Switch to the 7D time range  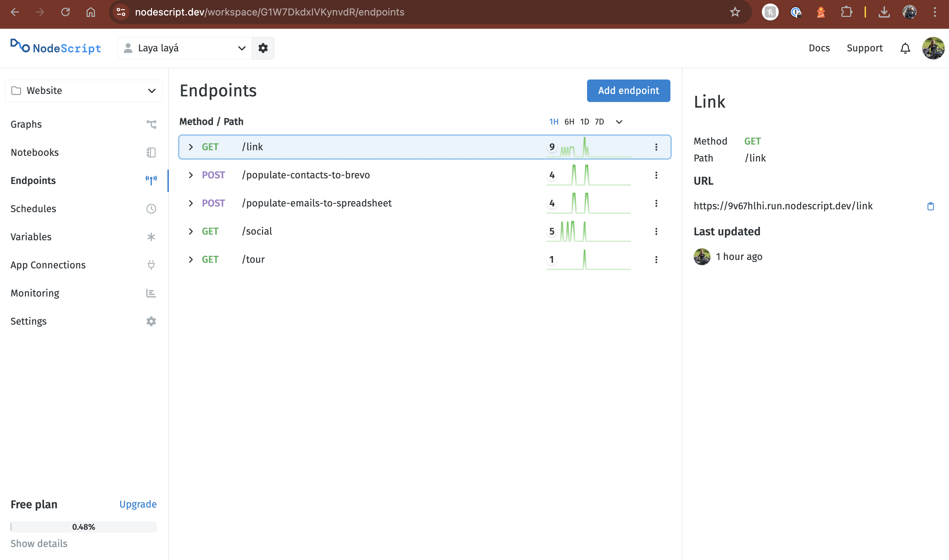(599, 121)
